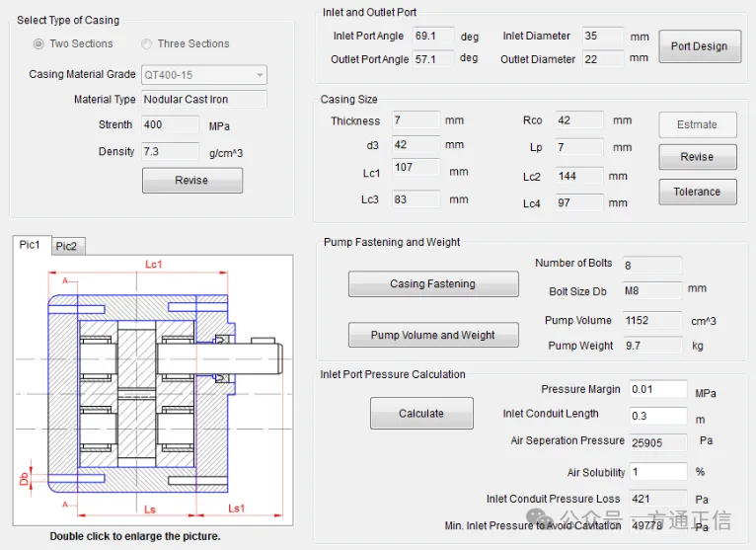Screen dimensions: 756x550
Task: Click the Casing Fastening button
Action: (x=433, y=284)
